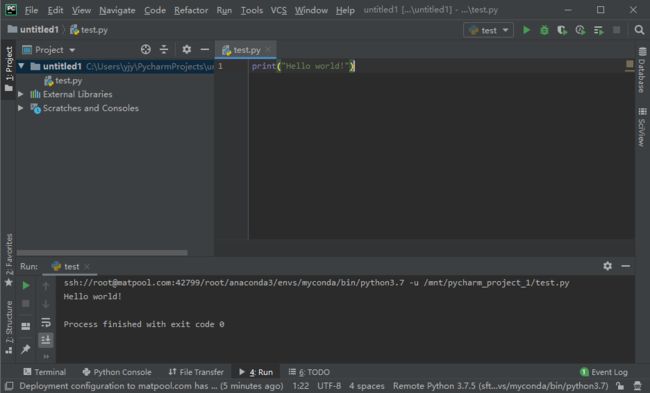Open the Event Log
This screenshot has width=650, height=393.
click(604, 372)
